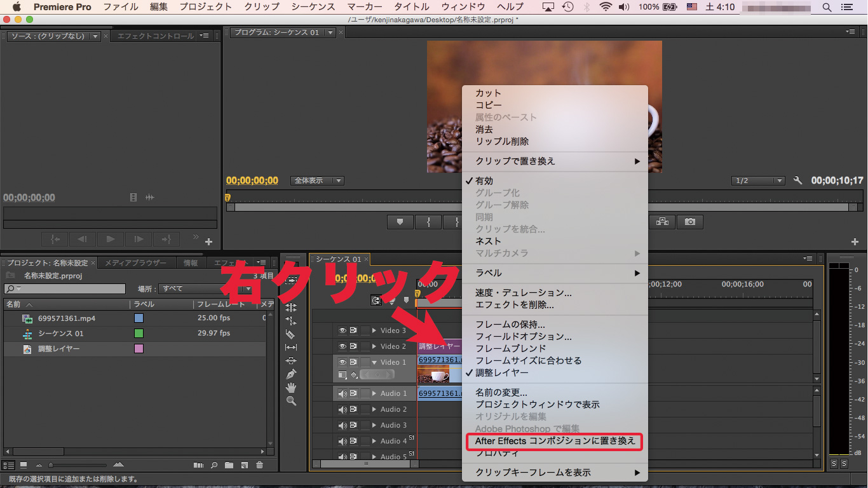Choose After Effects コンポジションに置き換え
The width and height of the screenshot is (868, 488).
point(555,440)
